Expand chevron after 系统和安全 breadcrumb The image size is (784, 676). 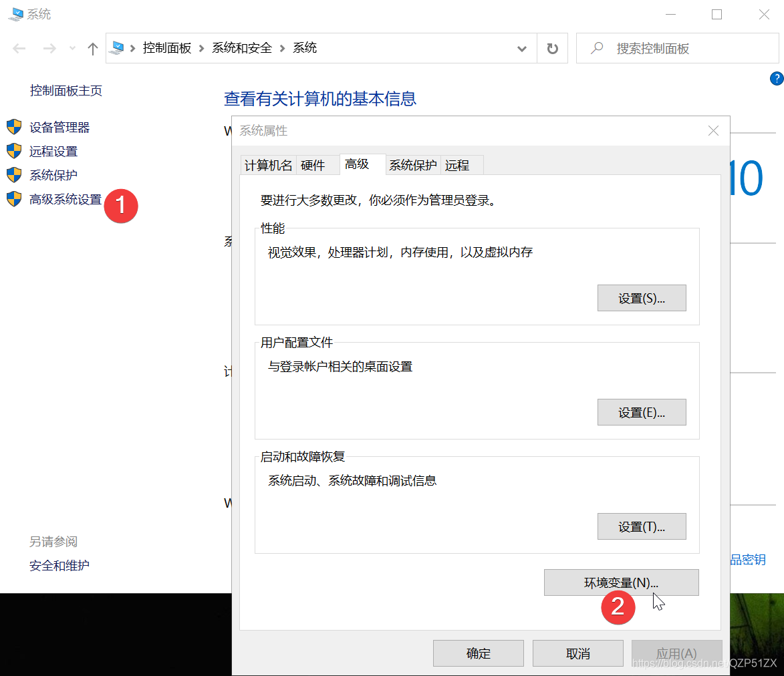pos(283,49)
